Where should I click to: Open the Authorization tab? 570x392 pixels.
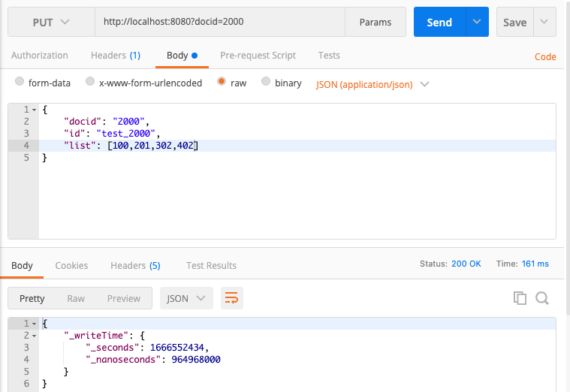40,56
